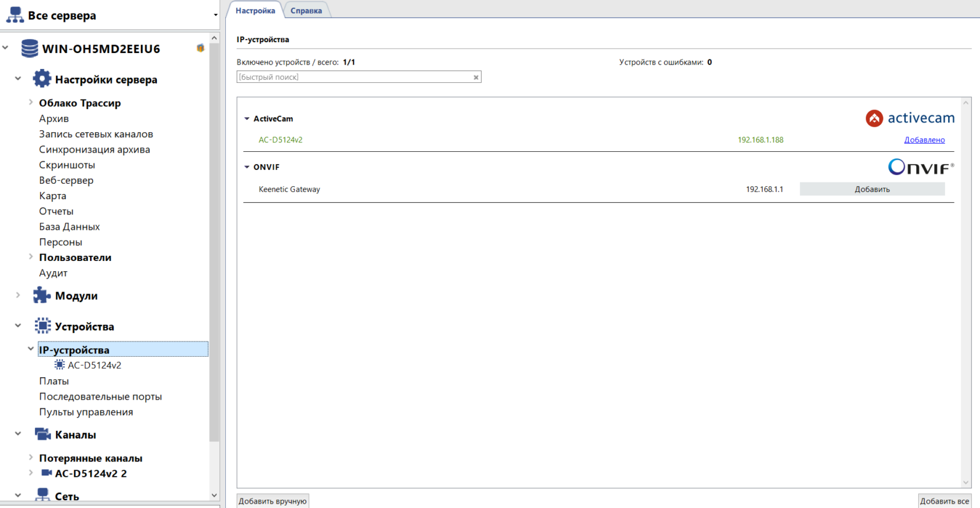Image resolution: width=980 pixels, height=508 pixels.
Task: Collapse the Устройства section
Action: [x=18, y=325]
